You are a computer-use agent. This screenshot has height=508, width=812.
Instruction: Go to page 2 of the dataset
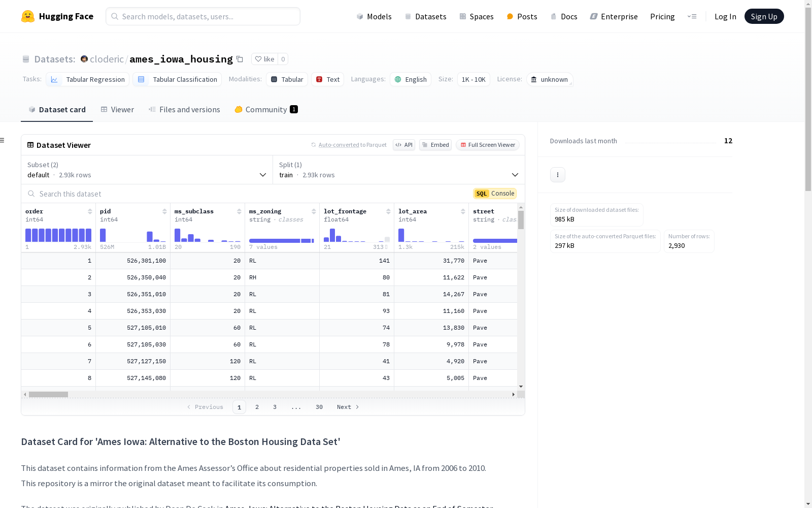coord(257,407)
